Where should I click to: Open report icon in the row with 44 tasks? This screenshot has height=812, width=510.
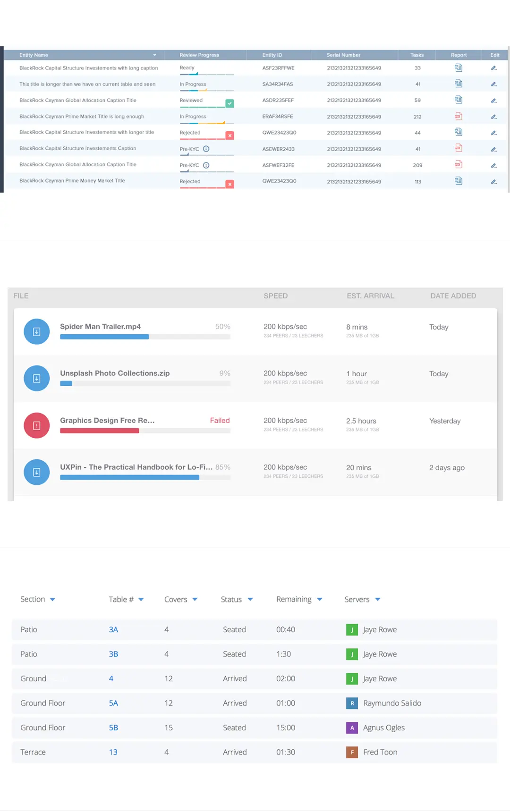pyautogui.click(x=459, y=132)
